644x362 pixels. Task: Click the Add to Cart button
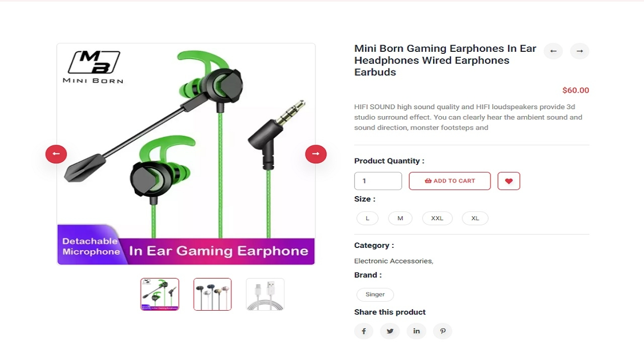pos(450,181)
